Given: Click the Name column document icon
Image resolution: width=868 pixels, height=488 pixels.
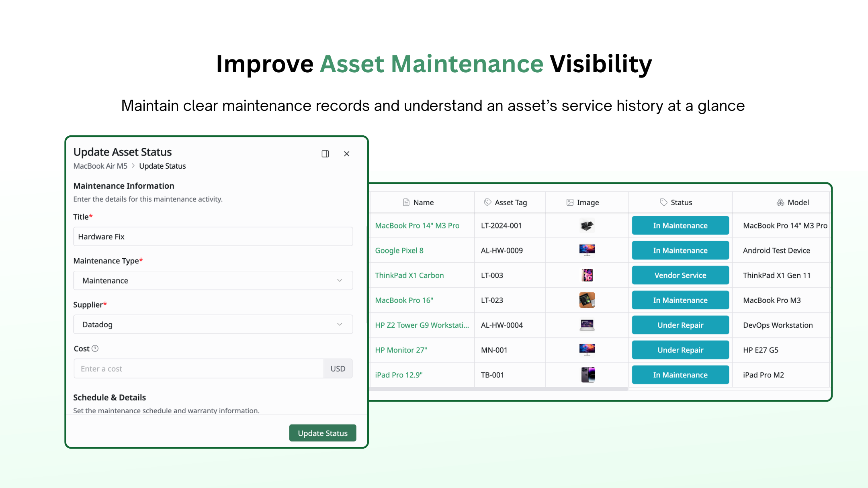Looking at the screenshot, I should click(x=406, y=202).
